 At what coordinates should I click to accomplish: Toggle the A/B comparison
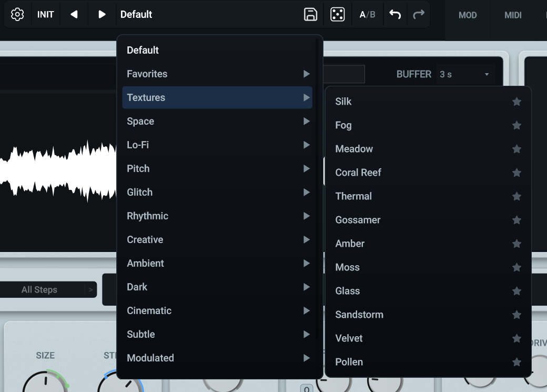[367, 14]
